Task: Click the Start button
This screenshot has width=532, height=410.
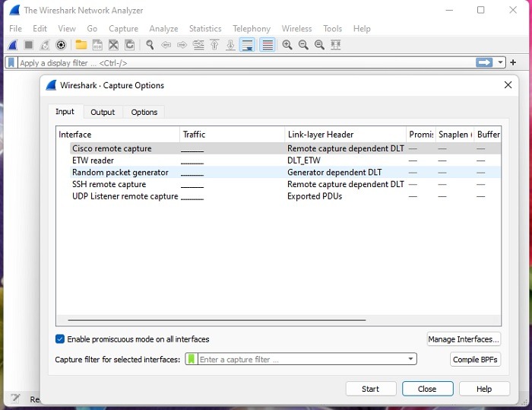Action: pyautogui.click(x=371, y=389)
